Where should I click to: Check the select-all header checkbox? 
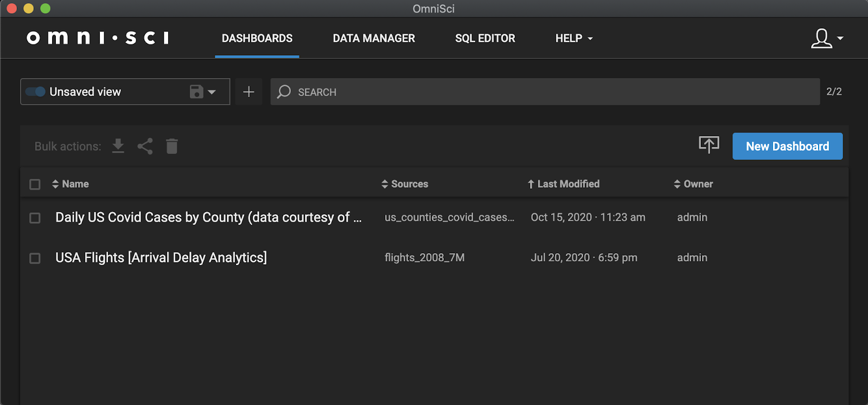[x=35, y=184]
